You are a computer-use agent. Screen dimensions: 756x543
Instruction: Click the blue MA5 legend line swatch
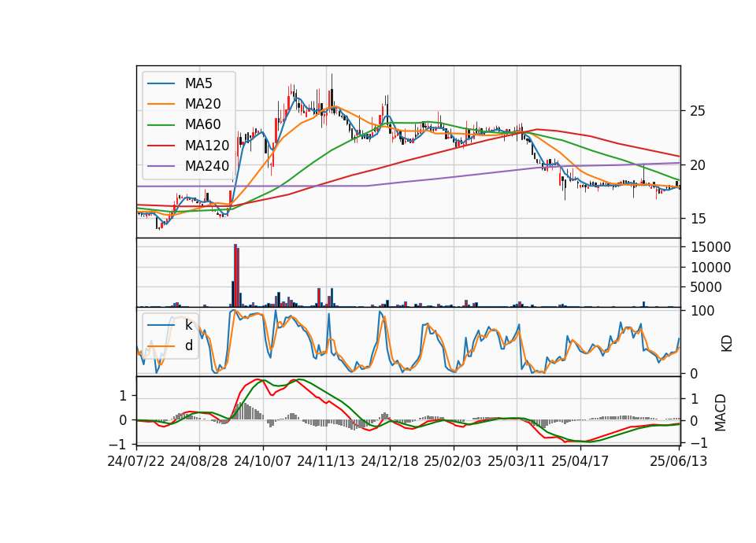161,83
